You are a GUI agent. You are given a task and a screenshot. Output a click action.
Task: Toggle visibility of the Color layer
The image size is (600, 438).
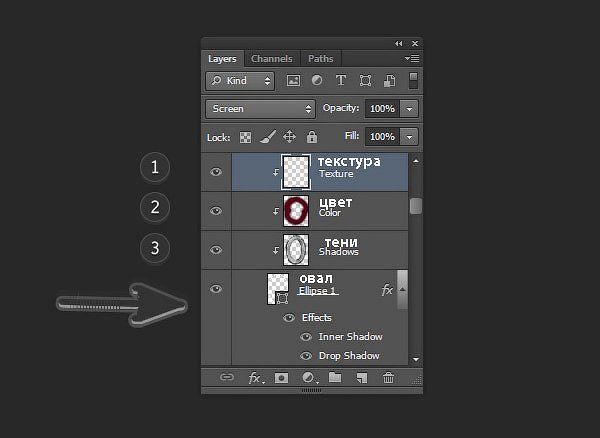click(x=216, y=211)
